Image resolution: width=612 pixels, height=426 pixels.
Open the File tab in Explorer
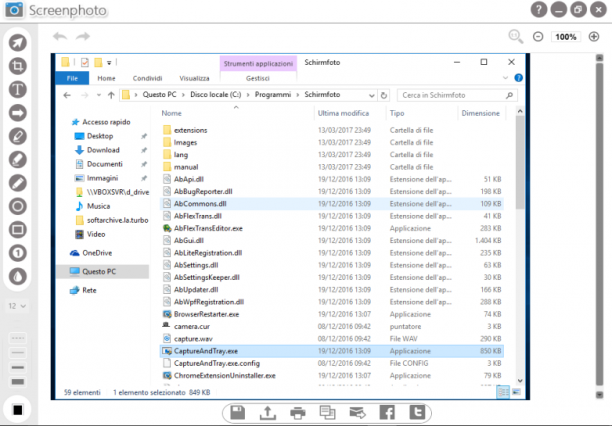click(72, 78)
